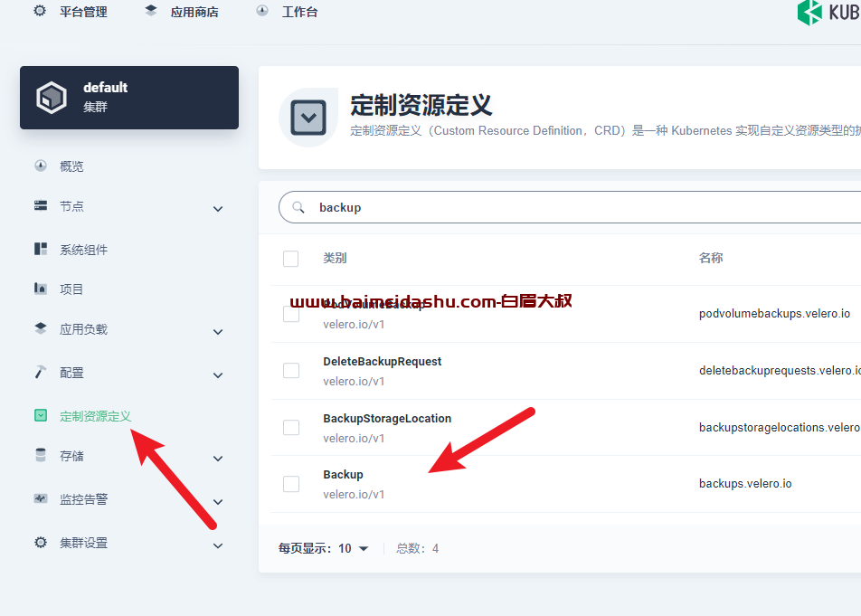861x616 pixels.
Task: Click the 概览 overview icon
Action: click(41, 166)
